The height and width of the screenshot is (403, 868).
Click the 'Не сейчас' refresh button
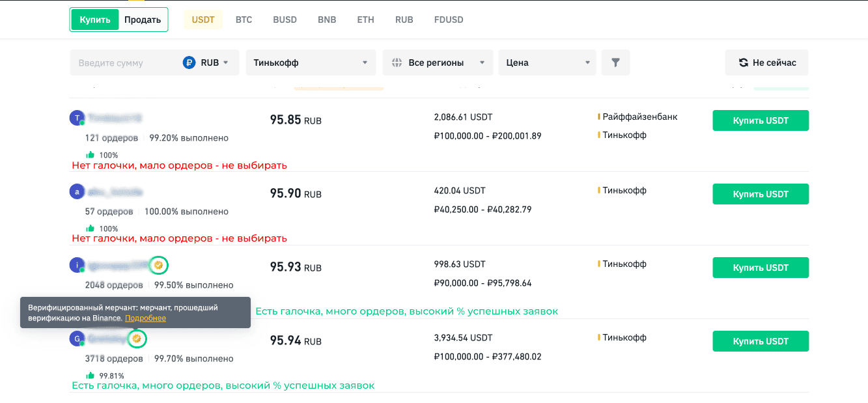click(766, 63)
